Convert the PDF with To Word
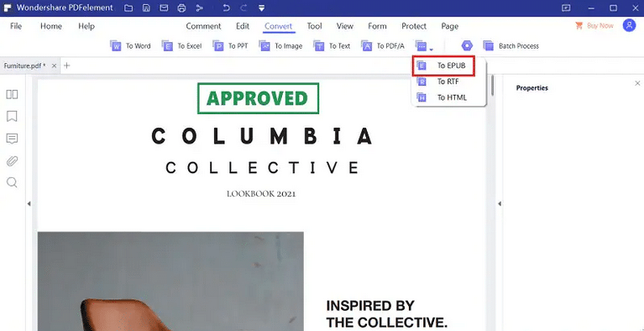The height and width of the screenshot is (331, 644). [130, 46]
